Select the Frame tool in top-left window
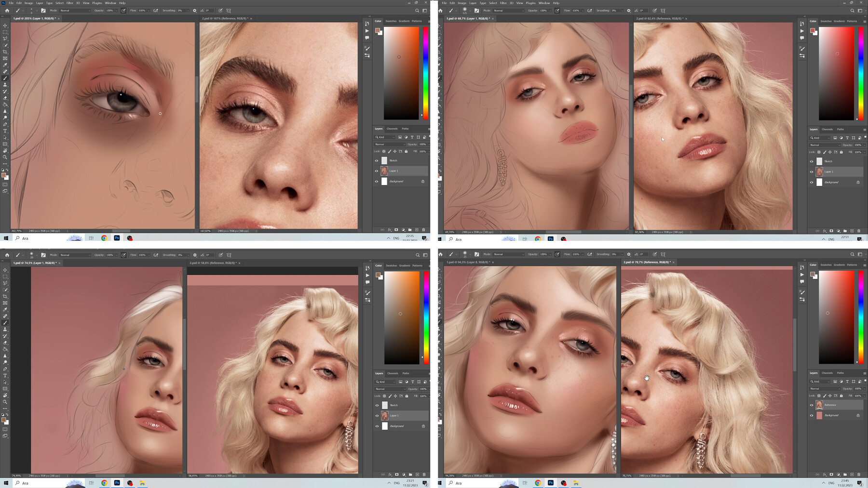868x488 pixels. (x=5, y=58)
